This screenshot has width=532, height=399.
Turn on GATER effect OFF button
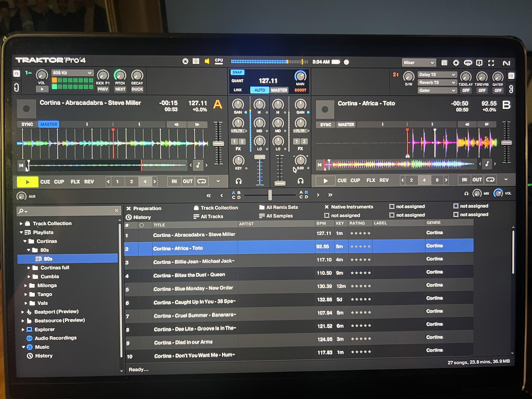[x=498, y=91]
